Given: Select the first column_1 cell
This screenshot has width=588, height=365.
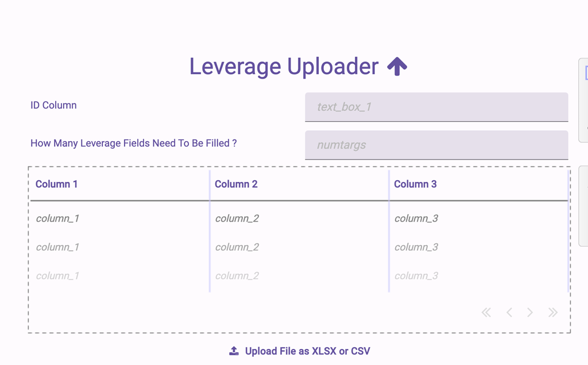Looking at the screenshot, I should tap(57, 218).
